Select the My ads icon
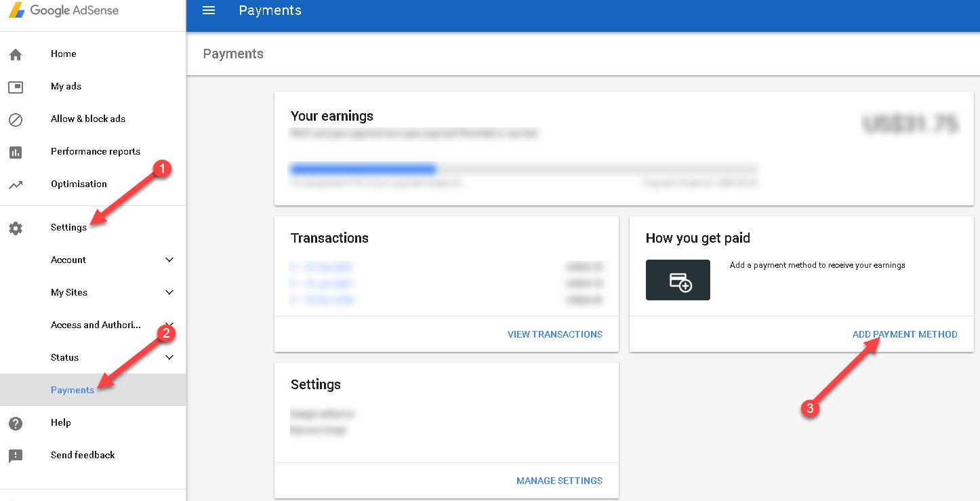 [15, 86]
